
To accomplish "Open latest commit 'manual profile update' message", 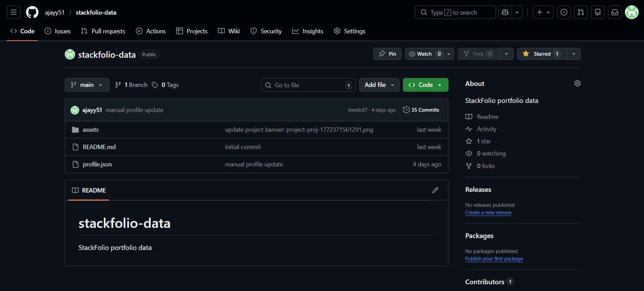I will pyautogui.click(x=134, y=110).
